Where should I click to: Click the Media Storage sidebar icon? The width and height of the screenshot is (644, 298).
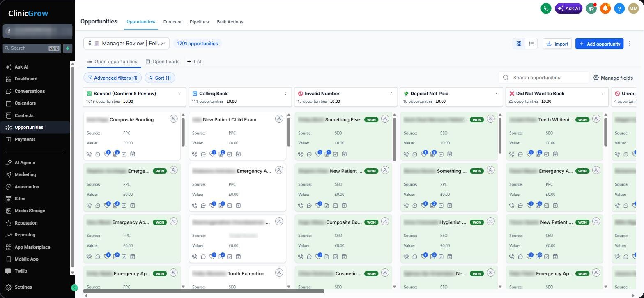click(x=9, y=211)
